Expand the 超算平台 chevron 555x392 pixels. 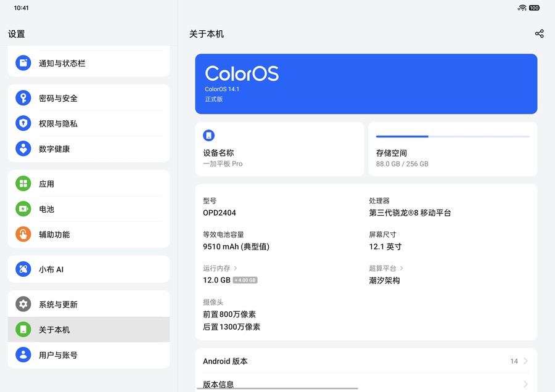tap(401, 268)
